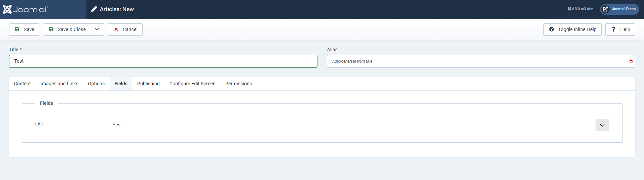Viewport: 644px width, 180px height.
Task: Expand the Save & Close dropdown arrow
Action: pyautogui.click(x=97, y=29)
